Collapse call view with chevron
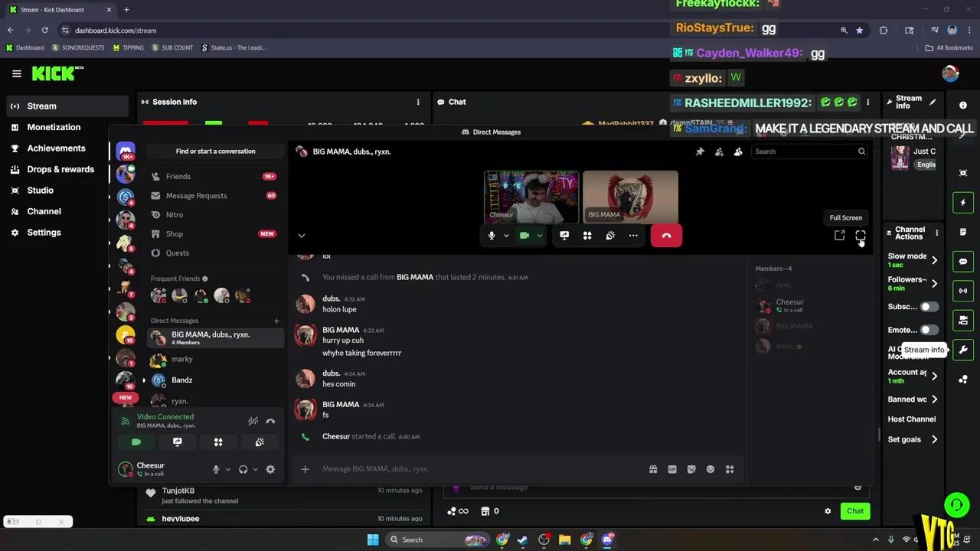 click(x=302, y=236)
